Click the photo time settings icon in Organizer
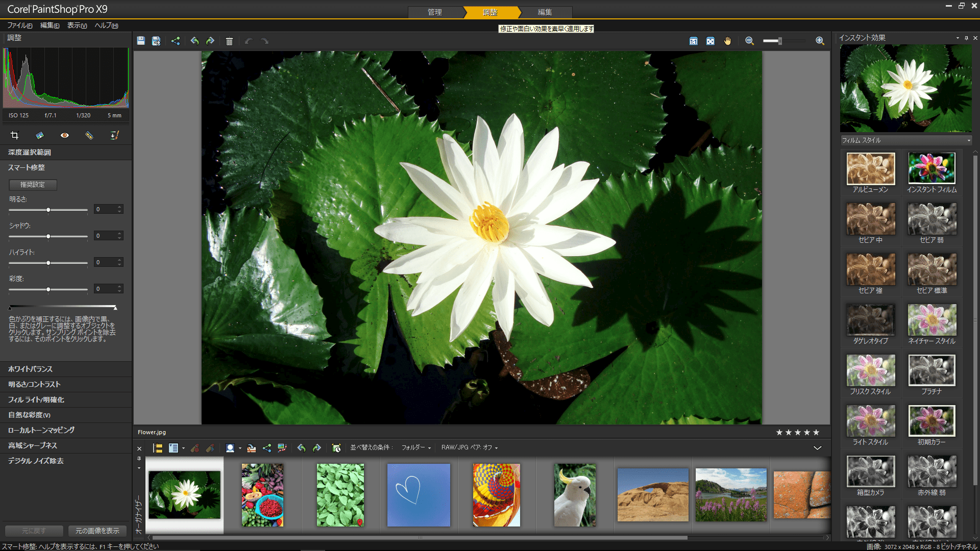Viewport: 980px width, 551px height. pyautogui.click(x=336, y=448)
